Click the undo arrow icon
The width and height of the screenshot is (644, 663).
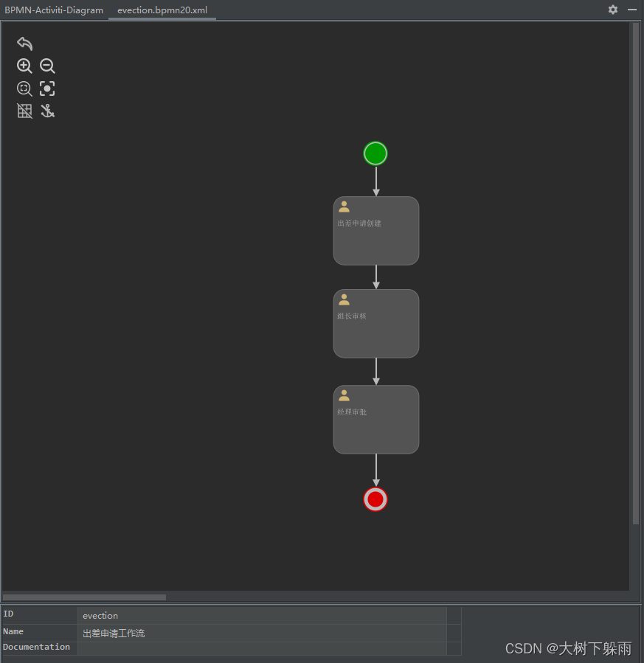tap(24, 43)
